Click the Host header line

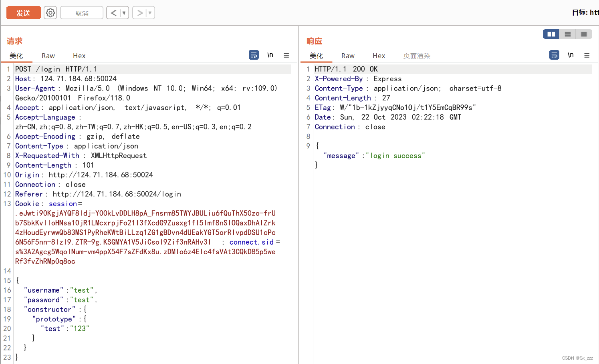66,79
